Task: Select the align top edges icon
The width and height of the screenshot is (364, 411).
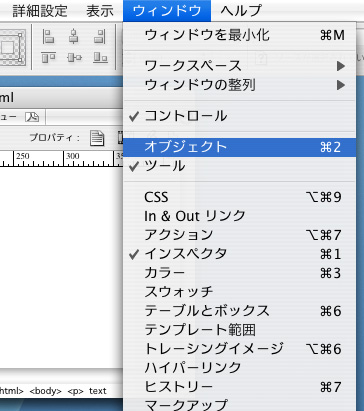Action: click(48, 57)
